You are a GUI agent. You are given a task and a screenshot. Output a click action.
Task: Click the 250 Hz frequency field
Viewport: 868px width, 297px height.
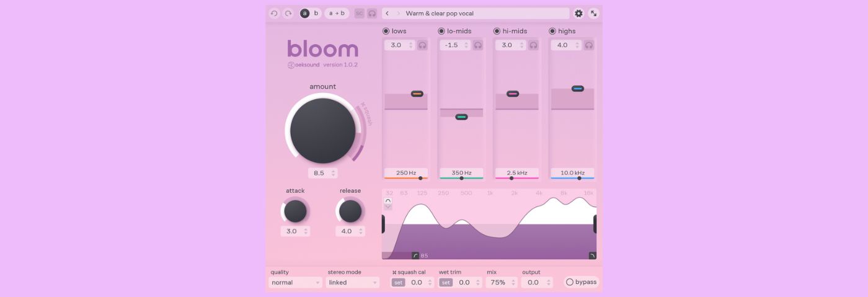tap(406, 173)
